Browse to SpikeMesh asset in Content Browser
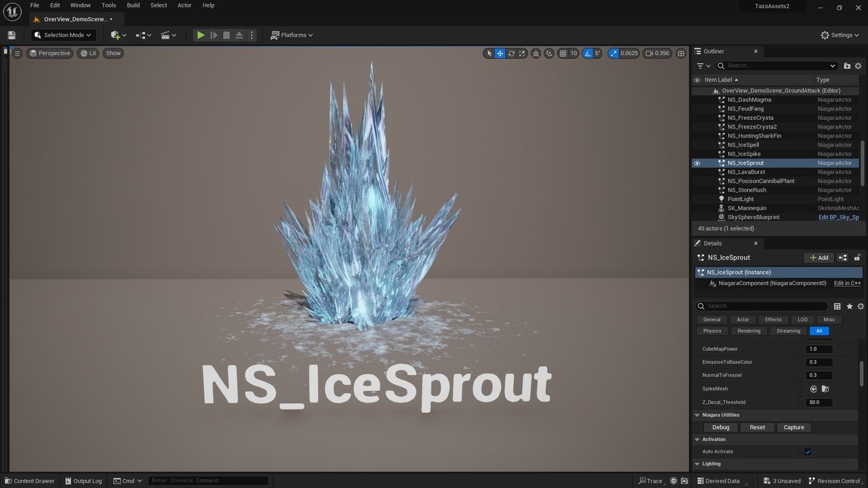The image size is (868, 488). (825, 389)
